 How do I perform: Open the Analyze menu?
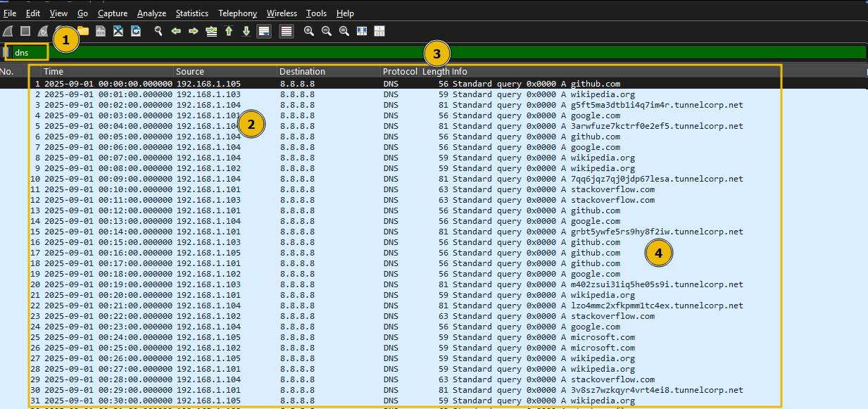tap(151, 13)
